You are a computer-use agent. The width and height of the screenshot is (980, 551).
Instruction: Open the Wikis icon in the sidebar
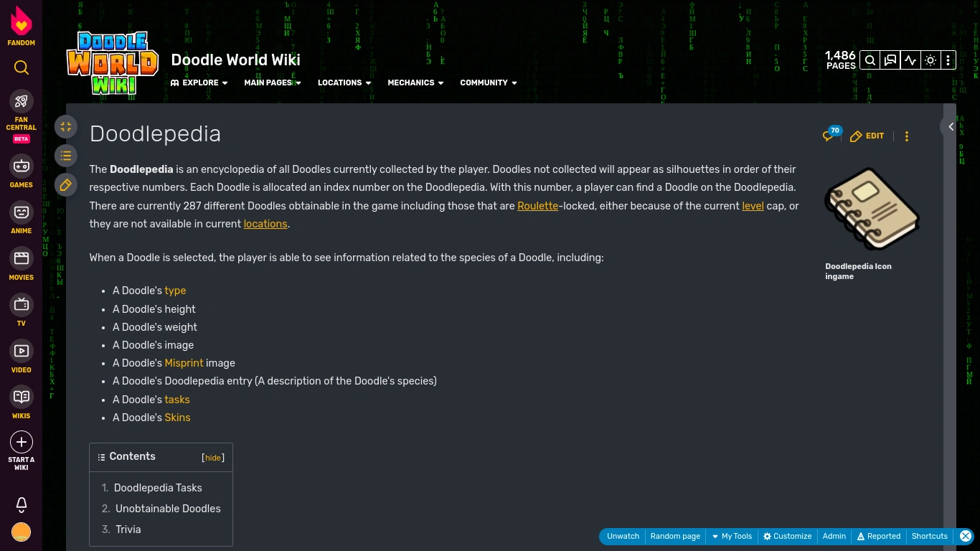click(x=21, y=397)
